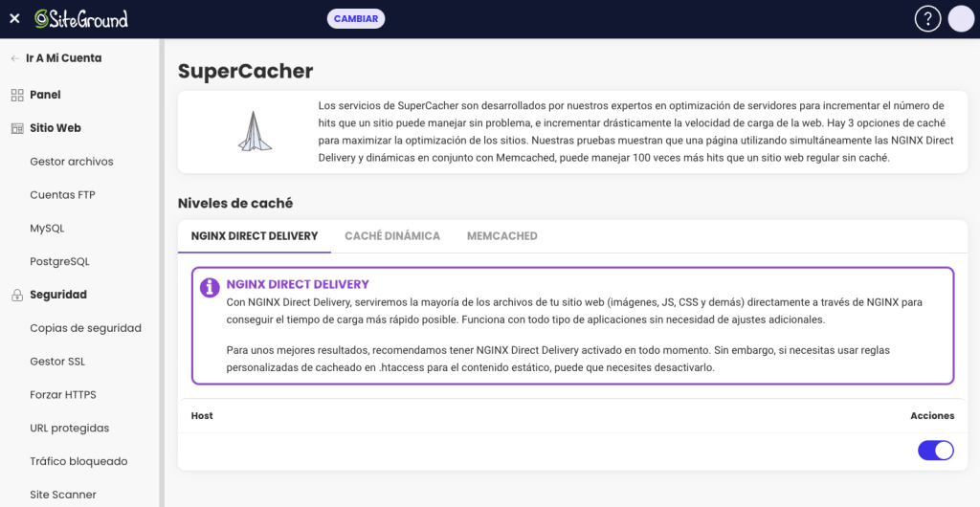
Task: Open Gestor SSL
Action: coord(57,362)
